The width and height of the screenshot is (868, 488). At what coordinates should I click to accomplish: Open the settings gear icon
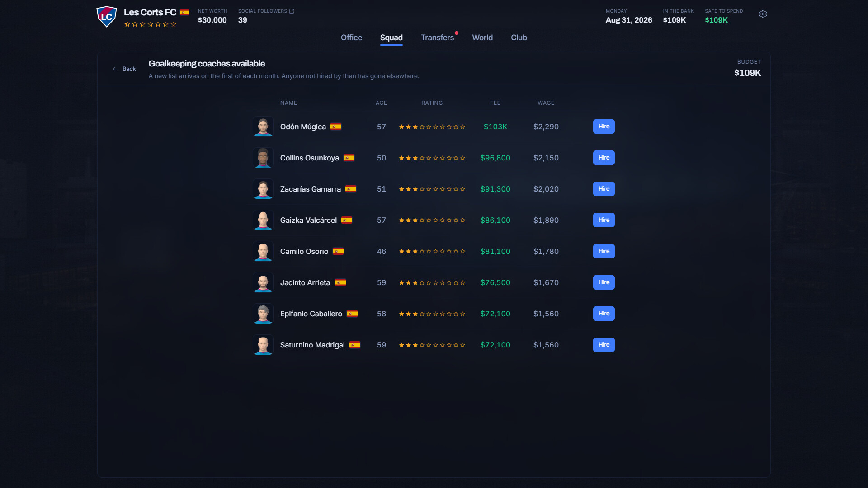click(763, 14)
